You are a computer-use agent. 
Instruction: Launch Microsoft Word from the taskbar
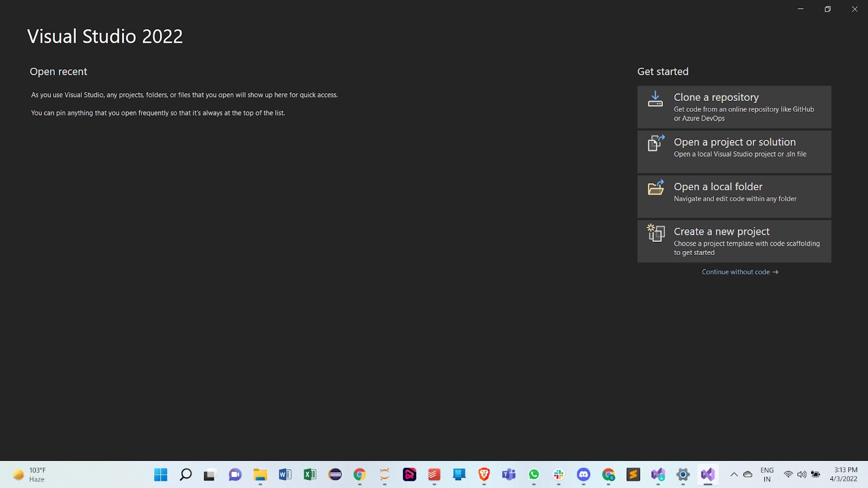point(285,475)
